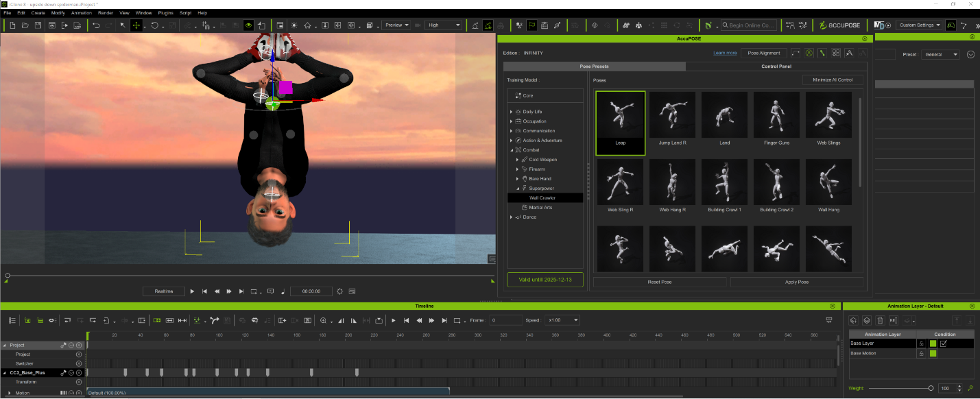980x399 pixels.
Task: Jump to start below the viewport
Action: click(x=204, y=291)
